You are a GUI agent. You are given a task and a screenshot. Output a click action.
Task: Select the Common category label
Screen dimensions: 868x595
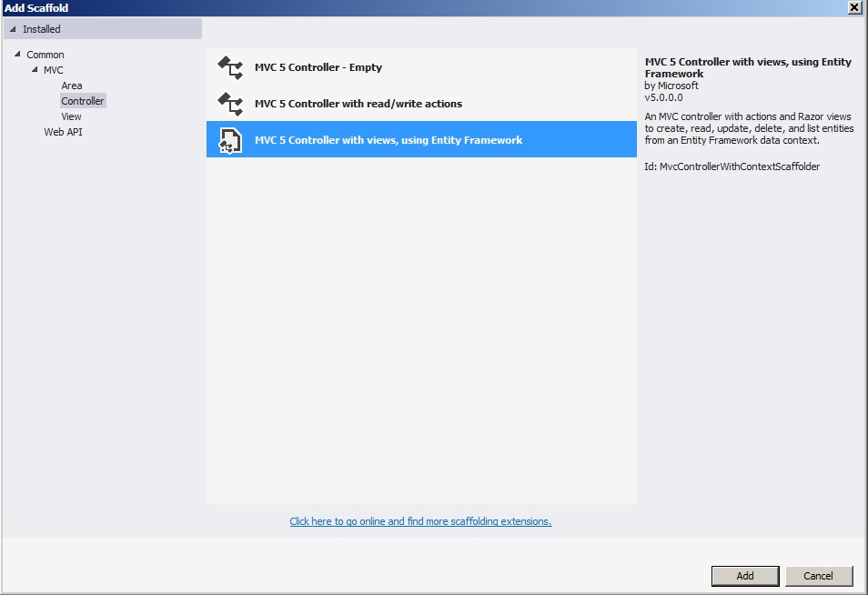pos(45,55)
